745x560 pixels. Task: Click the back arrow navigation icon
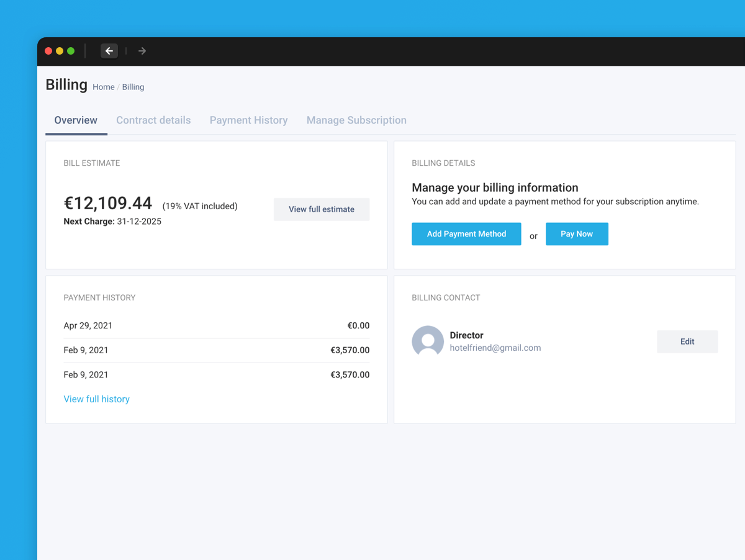pyautogui.click(x=109, y=51)
